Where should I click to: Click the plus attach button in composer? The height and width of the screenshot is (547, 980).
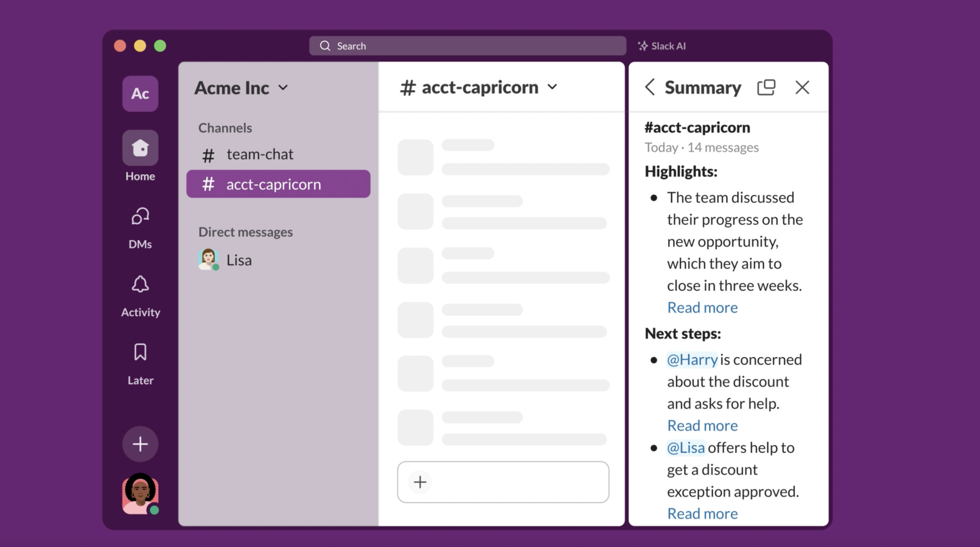pyautogui.click(x=420, y=482)
